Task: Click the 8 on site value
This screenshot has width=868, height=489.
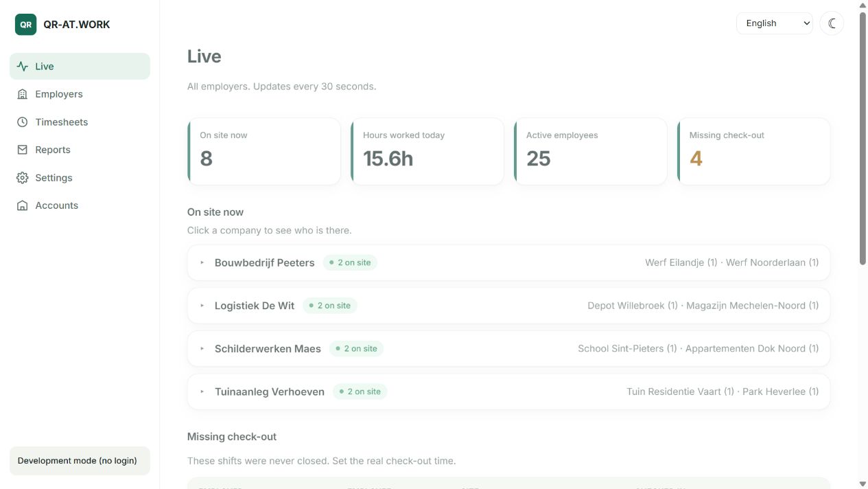Action: click(x=207, y=159)
